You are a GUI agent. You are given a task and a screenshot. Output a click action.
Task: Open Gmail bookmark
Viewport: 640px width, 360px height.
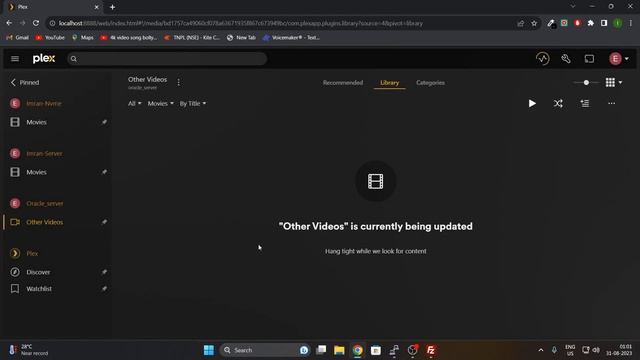tap(18, 38)
